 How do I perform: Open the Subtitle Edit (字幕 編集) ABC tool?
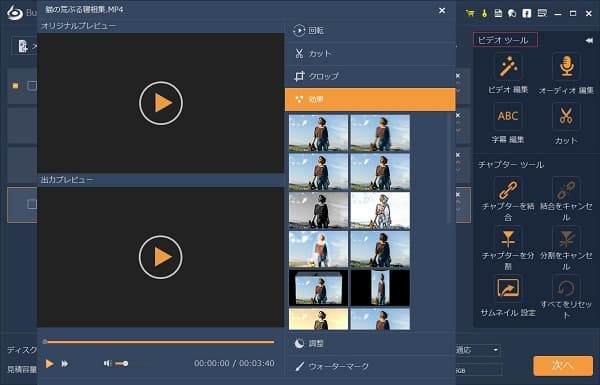(x=508, y=116)
